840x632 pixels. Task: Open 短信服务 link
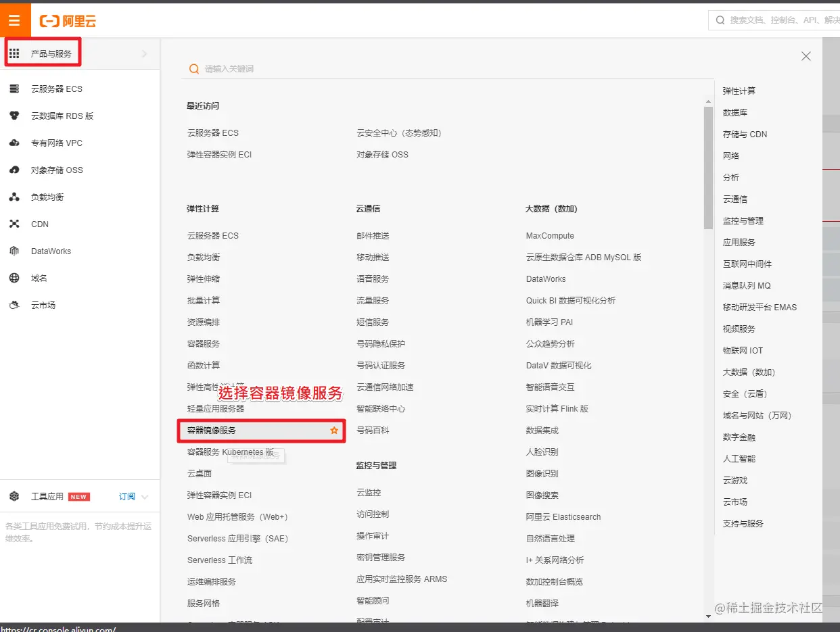(x=373, y=322)
